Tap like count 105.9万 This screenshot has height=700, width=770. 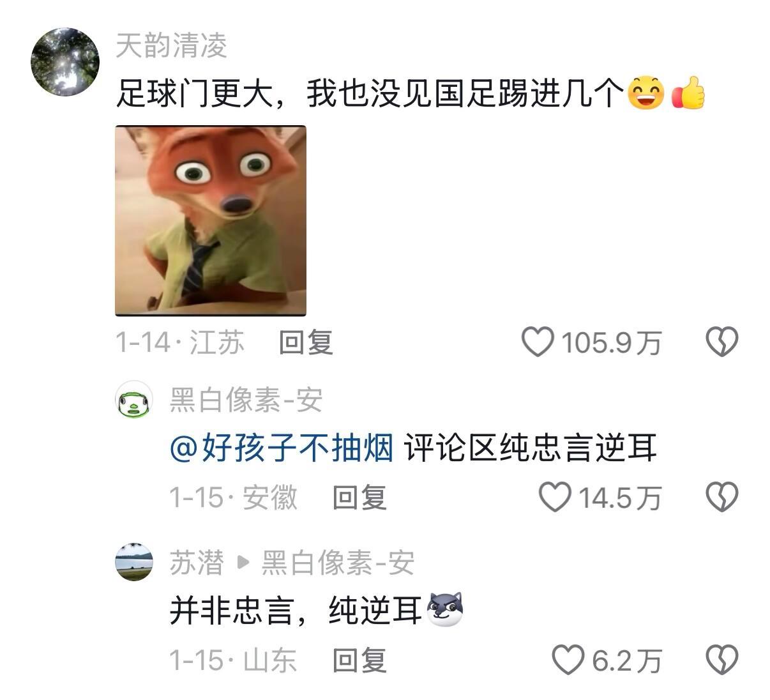coord(611,343)
